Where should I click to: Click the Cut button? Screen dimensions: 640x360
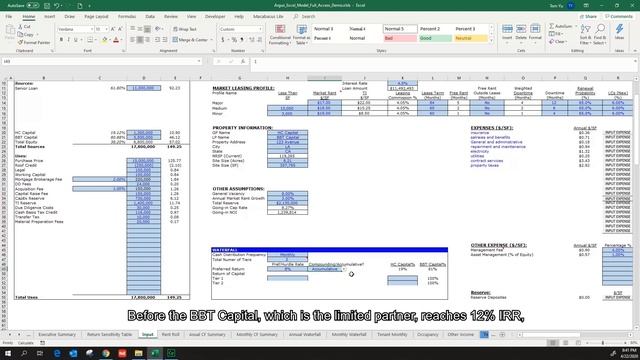[x=24, y=27]
